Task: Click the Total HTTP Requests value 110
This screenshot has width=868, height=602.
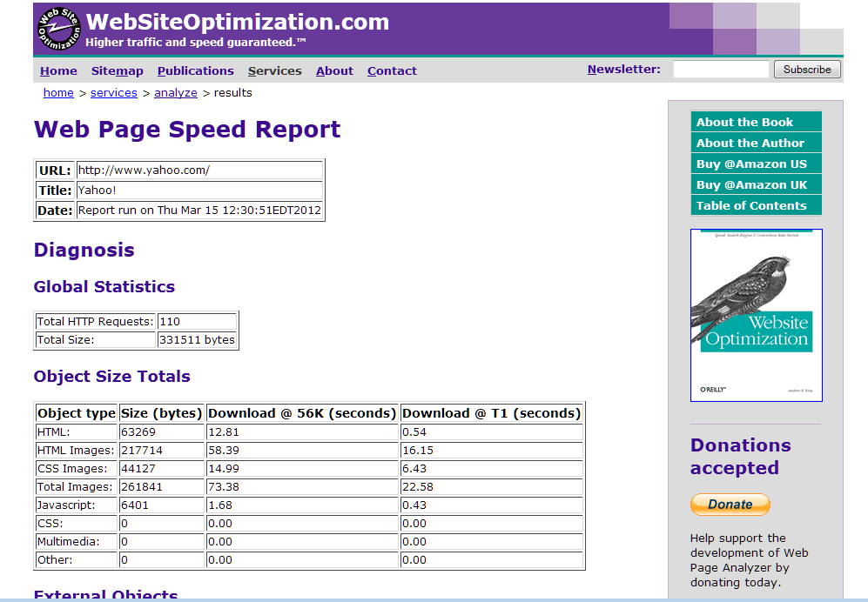Action: coord(197,321)
